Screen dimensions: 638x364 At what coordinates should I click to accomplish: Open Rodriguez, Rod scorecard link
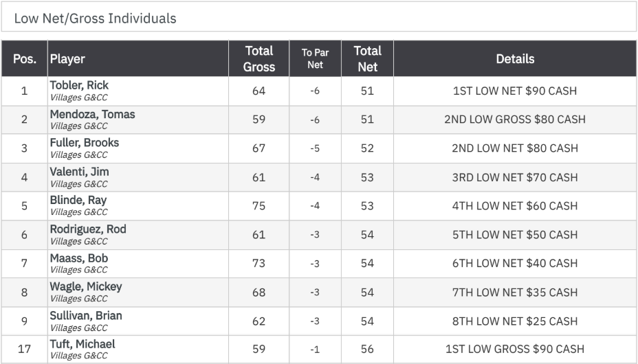[88, 229]
